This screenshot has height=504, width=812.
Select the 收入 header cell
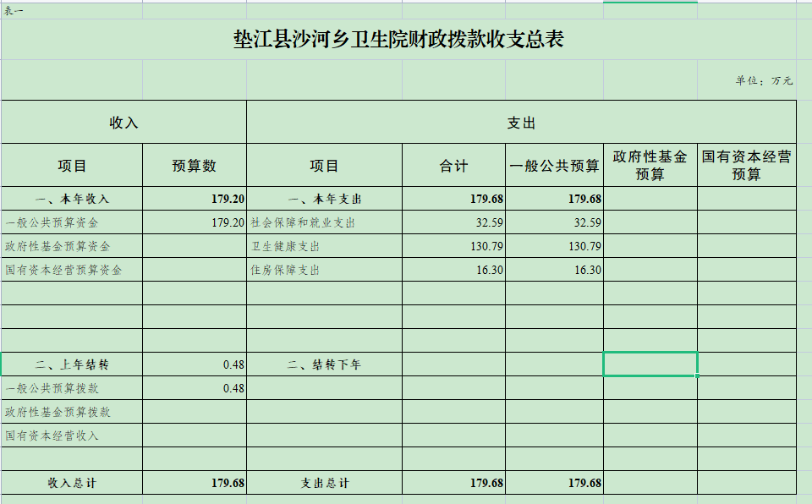[x=123, y=123]
